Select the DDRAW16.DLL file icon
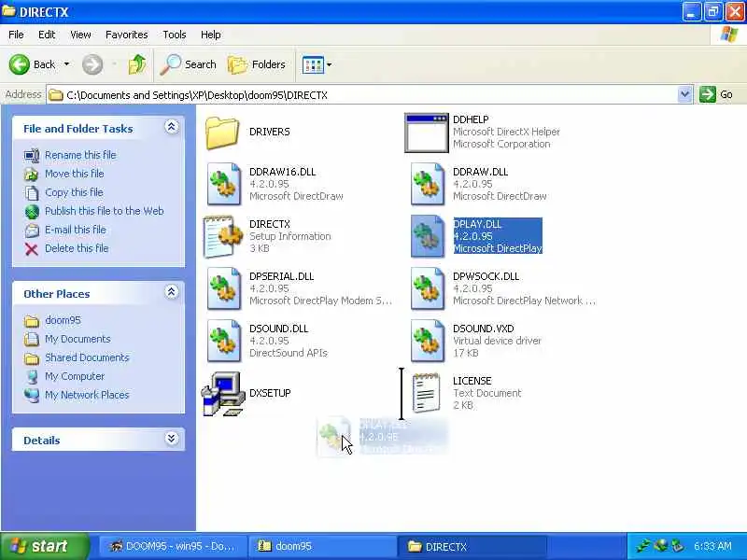The image size is (747, 560). click(x=223, y=184)
